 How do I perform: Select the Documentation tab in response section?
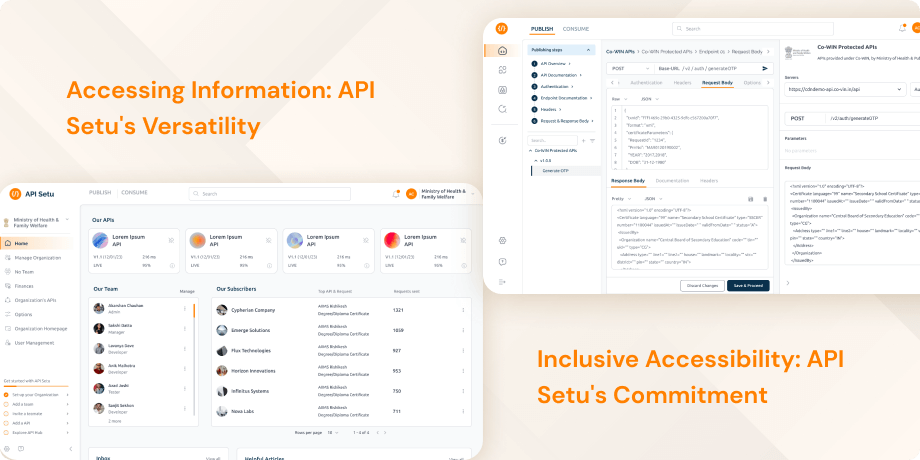[x=671, y=180]
